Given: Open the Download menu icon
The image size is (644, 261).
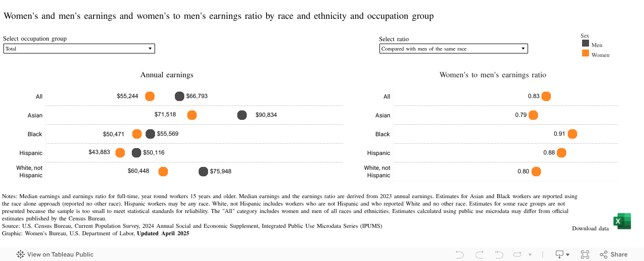Looking at the screenshot, I should (560, 255).
